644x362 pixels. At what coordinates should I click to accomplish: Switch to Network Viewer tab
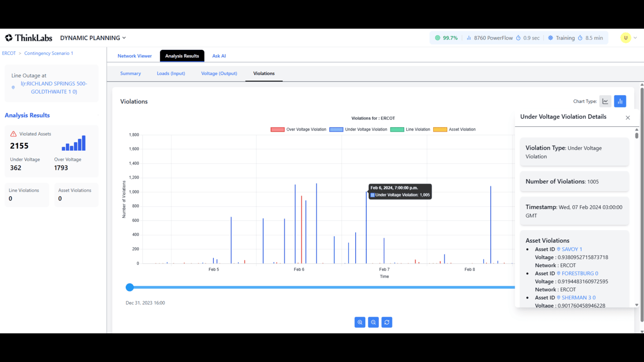[135, 56]
